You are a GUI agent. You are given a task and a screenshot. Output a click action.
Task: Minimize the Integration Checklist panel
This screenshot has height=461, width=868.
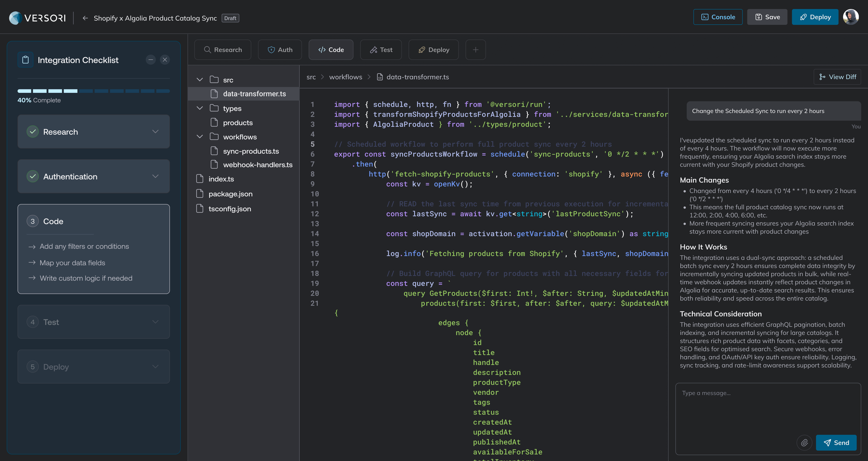(x=151, y=60)
